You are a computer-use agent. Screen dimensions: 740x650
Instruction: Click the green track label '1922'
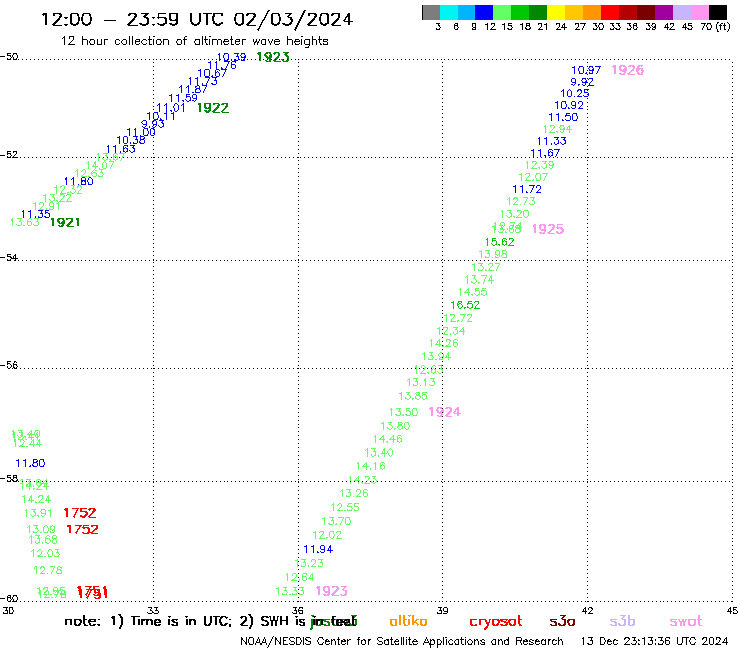point(213,108)
